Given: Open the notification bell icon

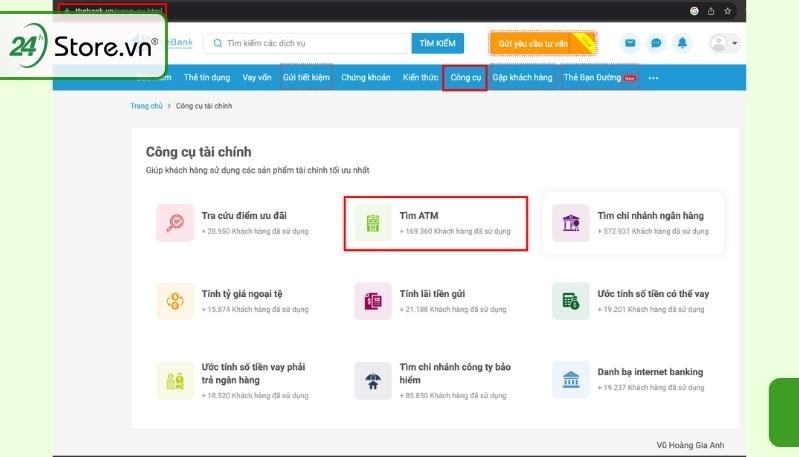Looking at the screenshot, I should pos(682,43).
